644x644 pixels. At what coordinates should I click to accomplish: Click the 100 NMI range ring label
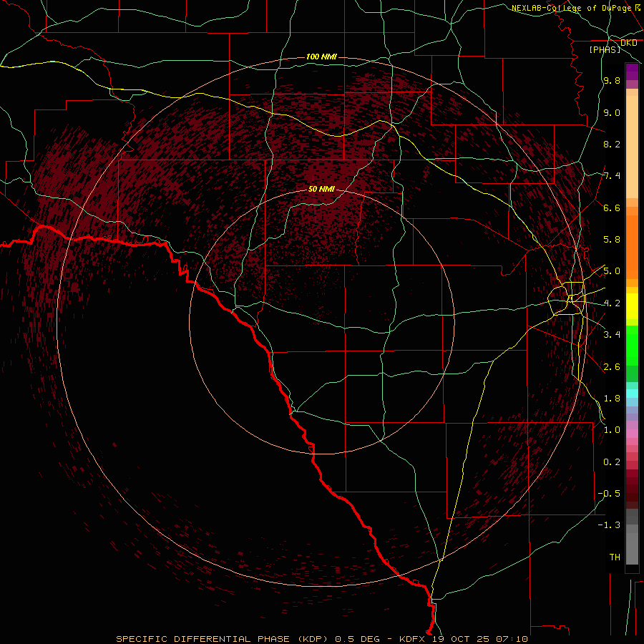321,57
